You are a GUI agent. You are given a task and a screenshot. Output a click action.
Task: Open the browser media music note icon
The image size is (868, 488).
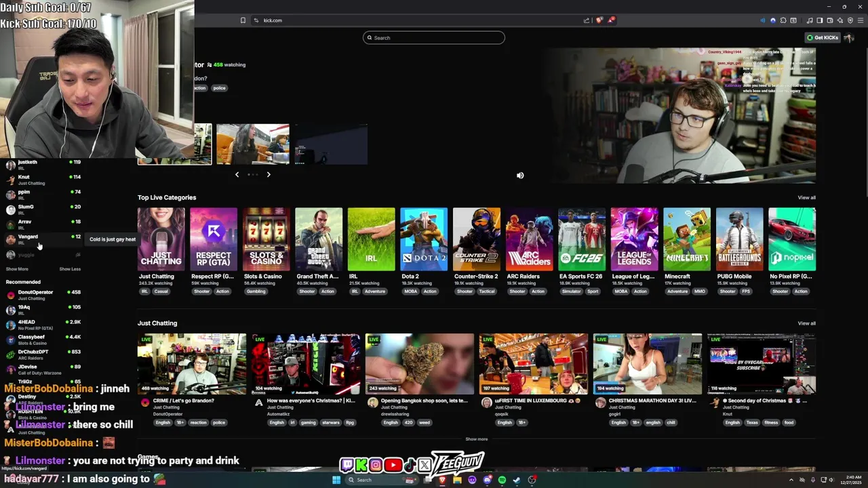810,20
